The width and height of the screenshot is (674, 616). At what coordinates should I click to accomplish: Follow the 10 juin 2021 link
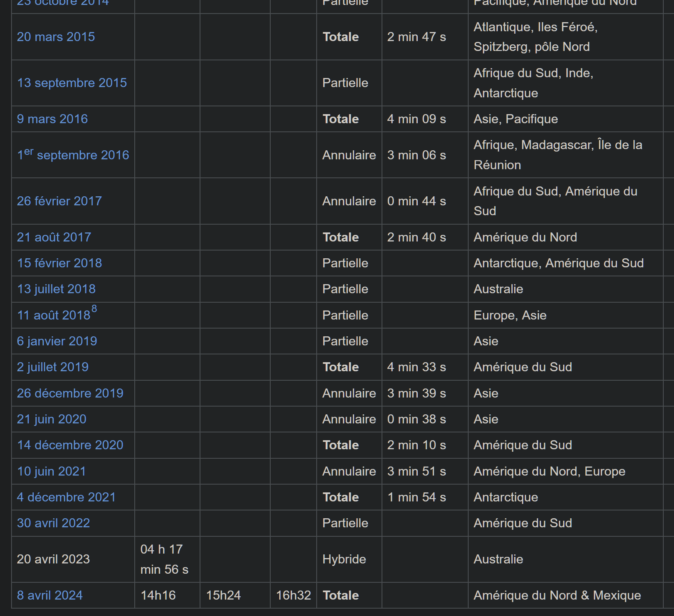(51, 471)
